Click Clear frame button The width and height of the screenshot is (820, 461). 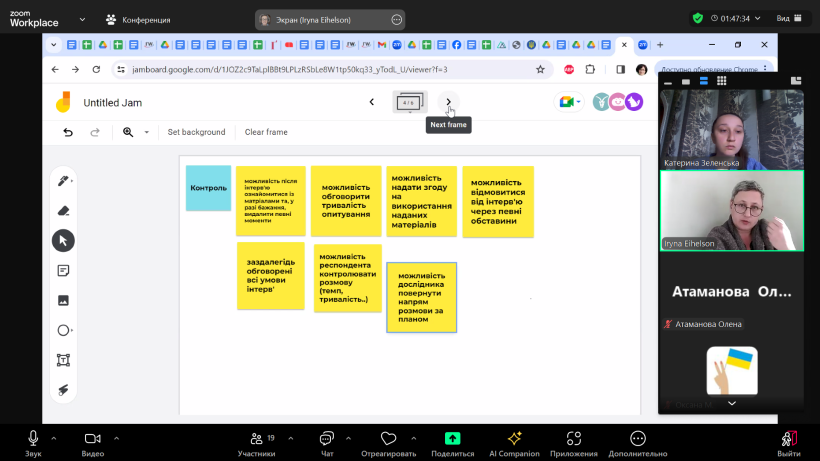click(x=266, y=132)
